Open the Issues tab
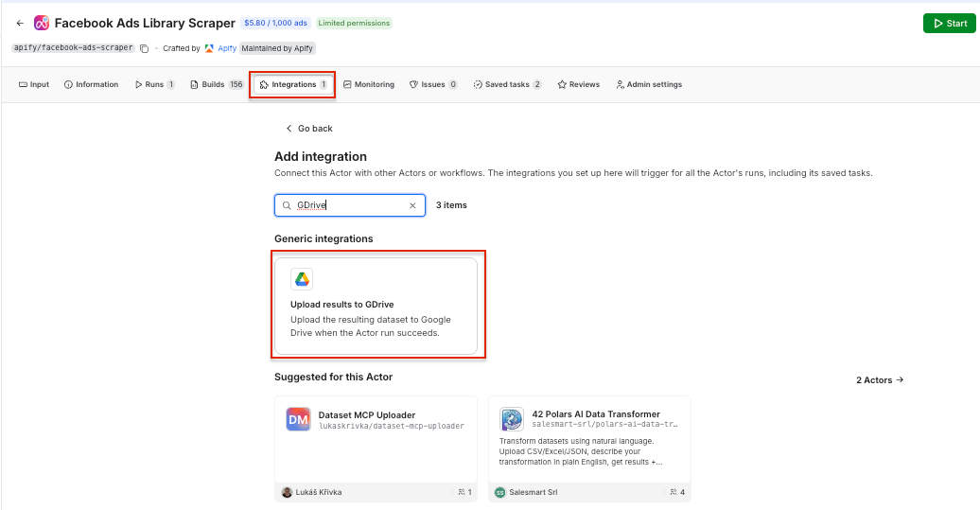This screenshot has height=510, width=980. point(433,84)
